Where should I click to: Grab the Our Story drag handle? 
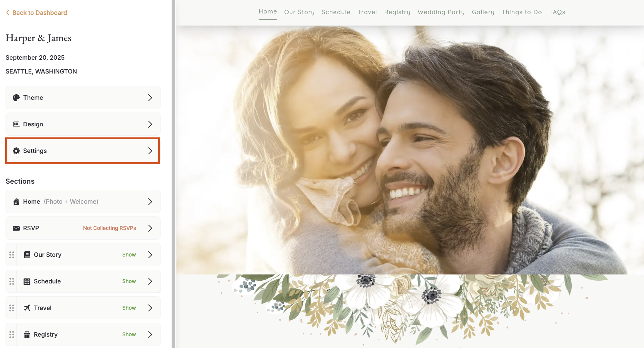click(12, 255)
